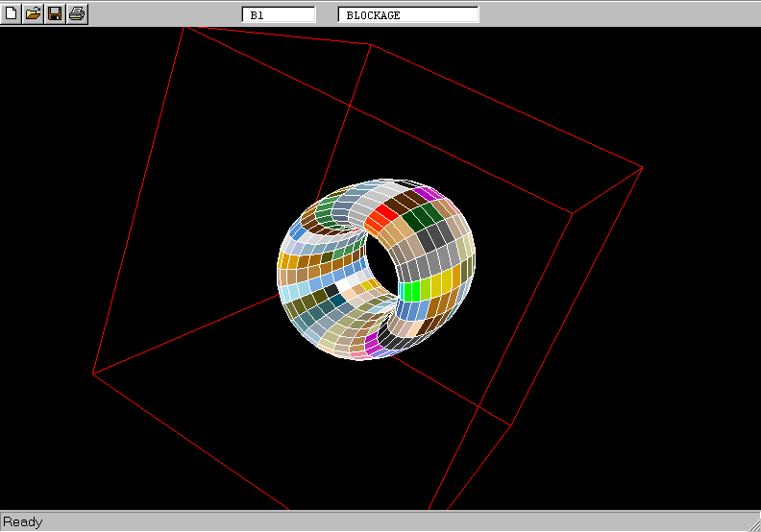Screen dimensions: 761x532
Task: Save using the floppy disk icon
Action: coord(55,14)
